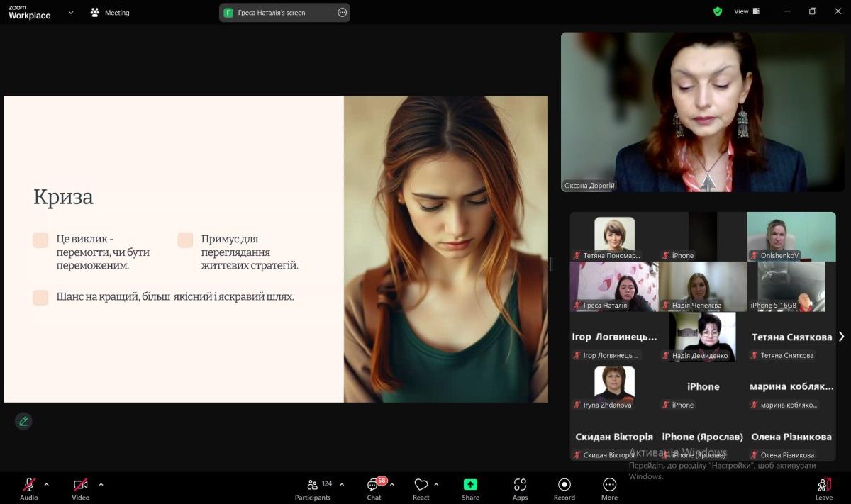Open the Apps panel
This screenshot has height=504, width=851.
coord(520,486)
